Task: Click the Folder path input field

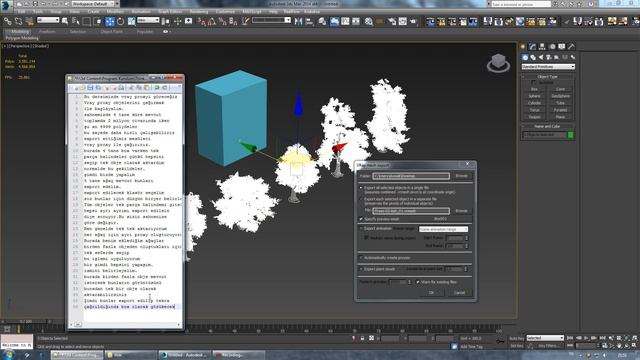Action: [x=411, y=176]
